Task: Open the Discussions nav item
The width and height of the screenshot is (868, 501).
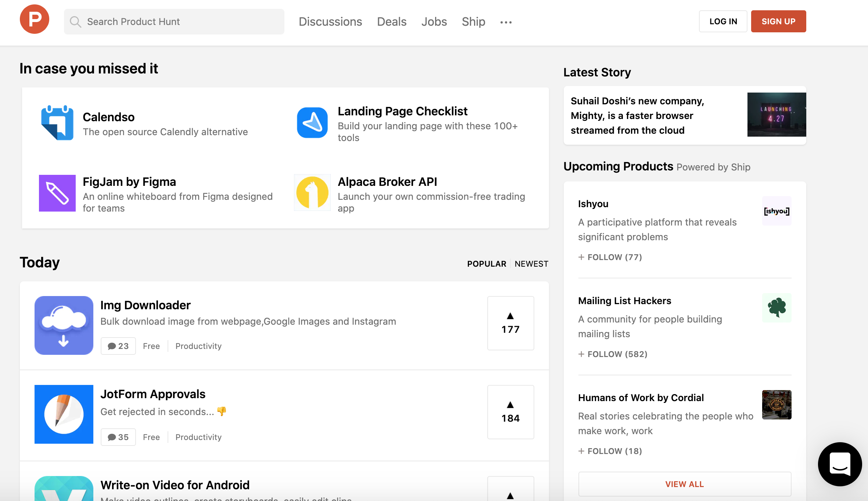Action: click(330, 22)
